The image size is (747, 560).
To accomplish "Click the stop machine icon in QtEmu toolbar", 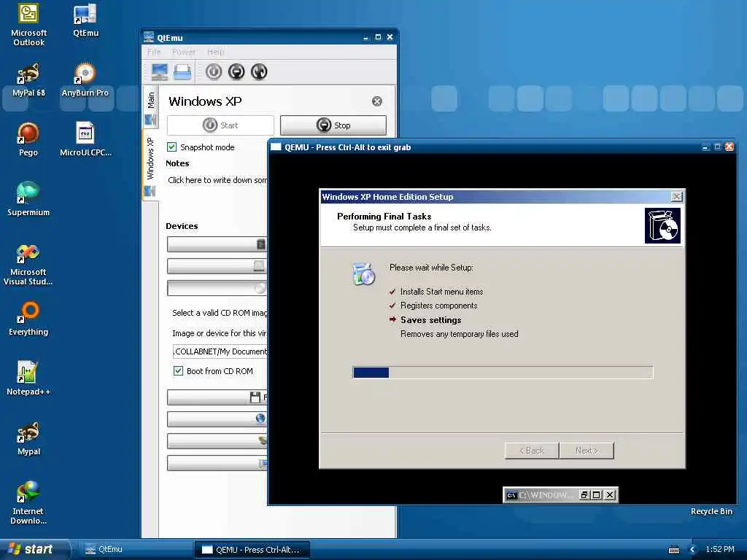I will pyautogui.click(x=236, y=72).
